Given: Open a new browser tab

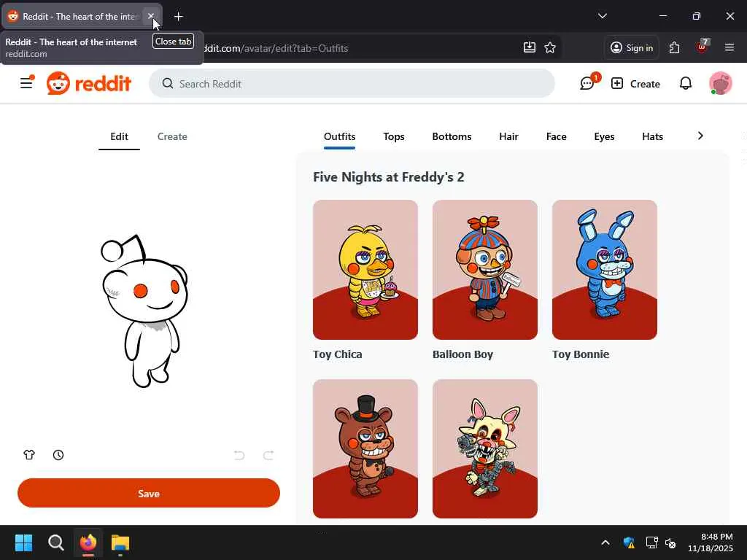Looking at the screenshot, I should coord(178,17).
